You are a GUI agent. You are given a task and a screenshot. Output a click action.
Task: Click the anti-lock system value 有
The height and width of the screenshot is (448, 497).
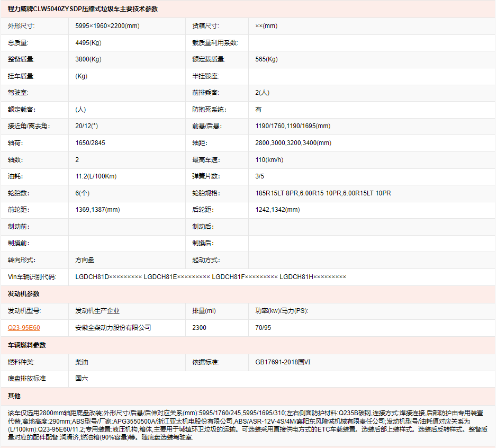click(259, 110)
